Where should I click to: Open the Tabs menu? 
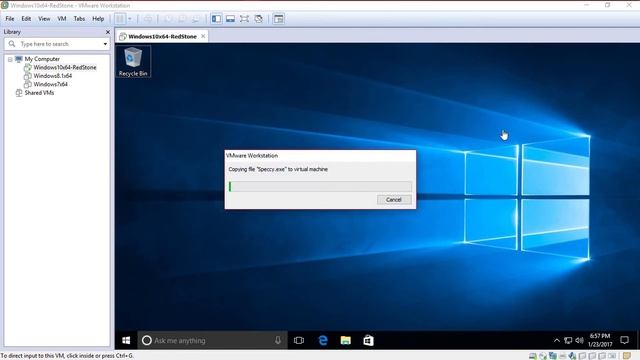(x=79, y=19)
